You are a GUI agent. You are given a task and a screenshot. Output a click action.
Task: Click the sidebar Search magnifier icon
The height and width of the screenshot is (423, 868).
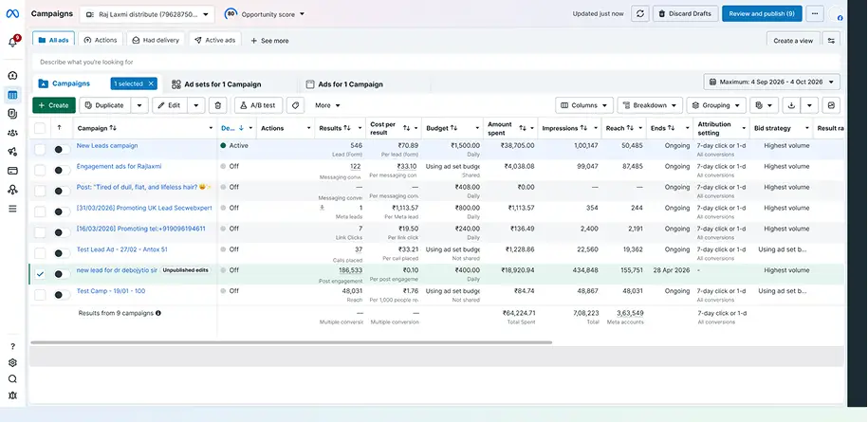[x=12, y=378]
